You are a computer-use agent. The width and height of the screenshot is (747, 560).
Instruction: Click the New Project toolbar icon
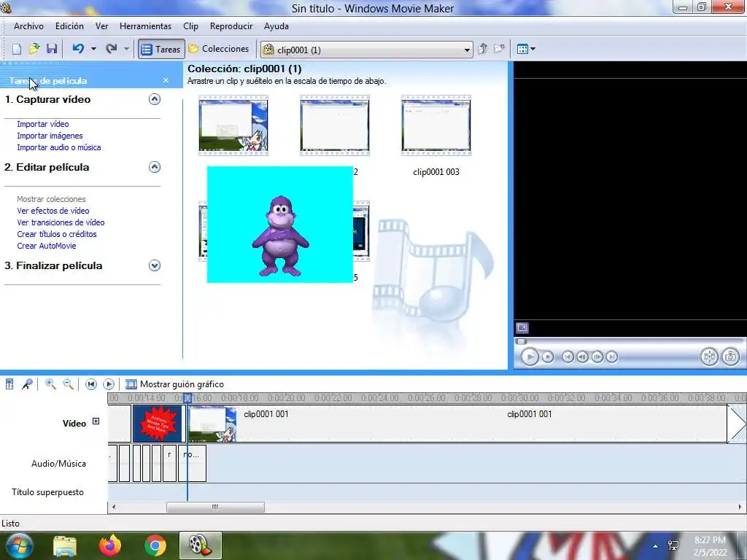tap(17, 49)
